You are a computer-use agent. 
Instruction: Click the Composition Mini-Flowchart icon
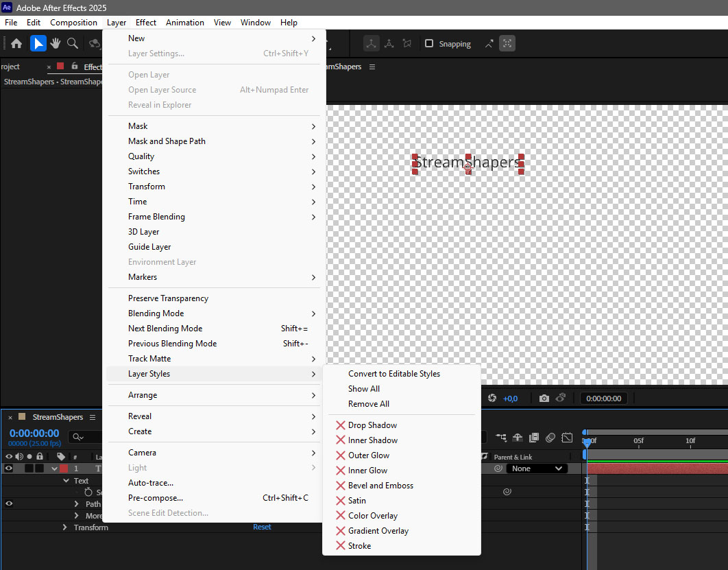click(501, 438)
